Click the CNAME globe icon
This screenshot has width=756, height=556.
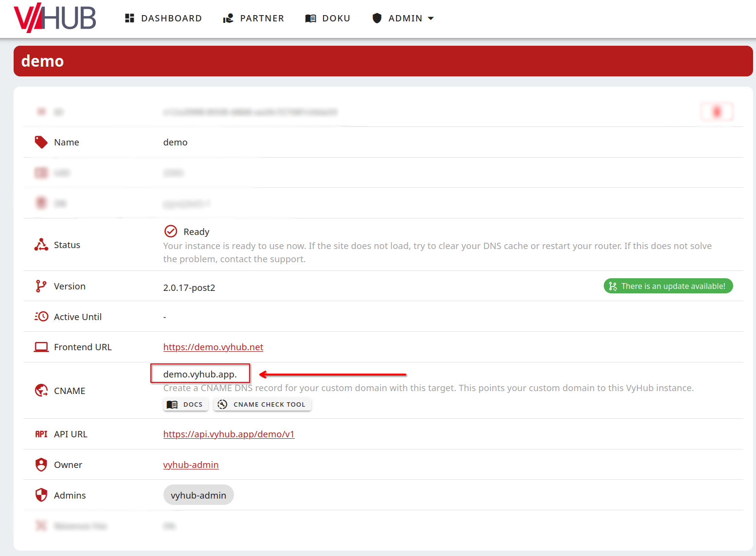(x=41, y=391)
